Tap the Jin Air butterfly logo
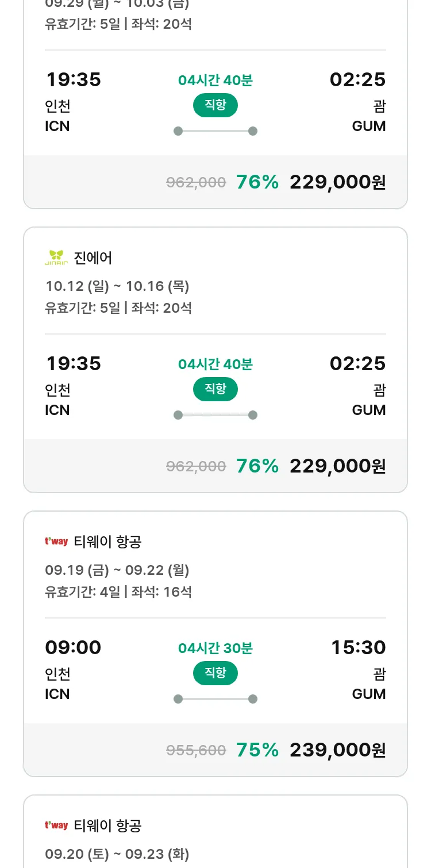 click(56, 258)
